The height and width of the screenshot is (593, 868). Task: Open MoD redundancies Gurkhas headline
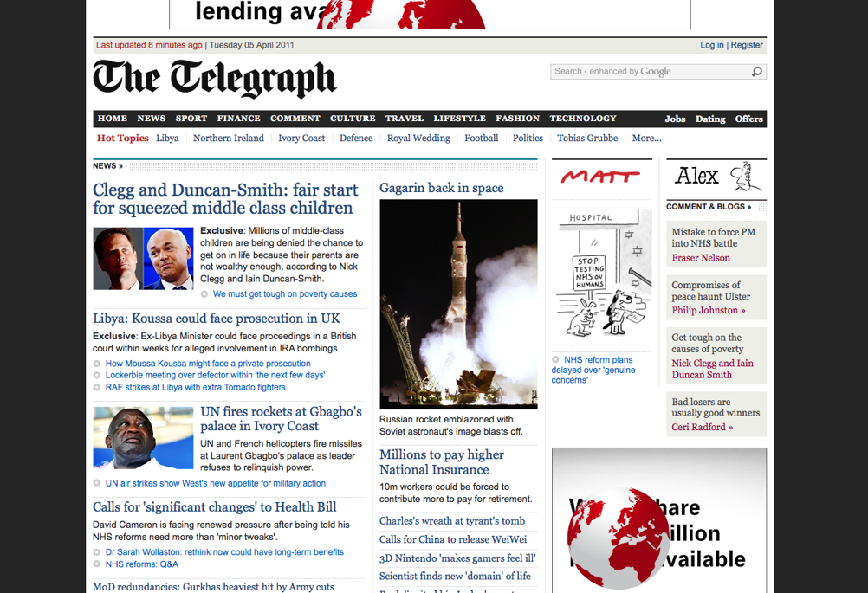(214, 587)
